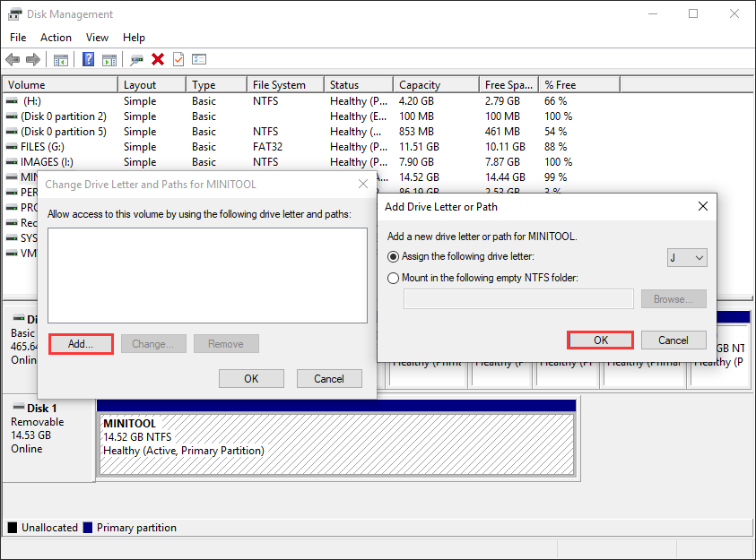Image resolution: width=756 pixels, height=560 pixels.
Task: Click the Browse button for NTFS folder
Action: point(673,298)
